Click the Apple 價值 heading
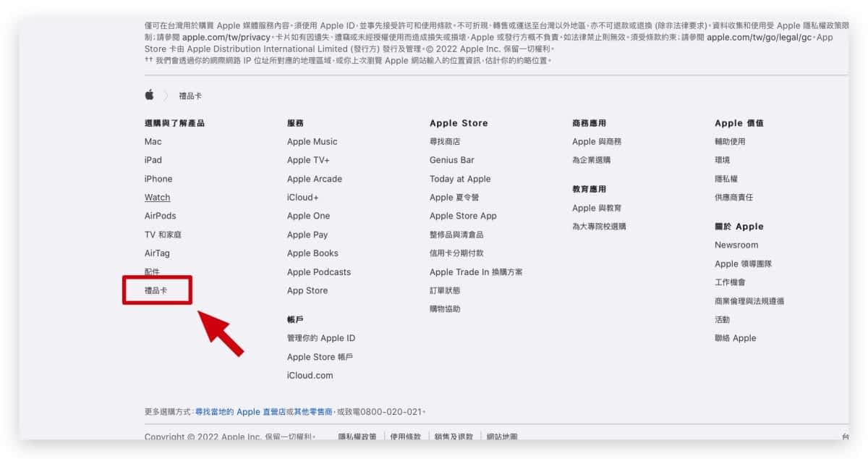 (x=739, y=123)
